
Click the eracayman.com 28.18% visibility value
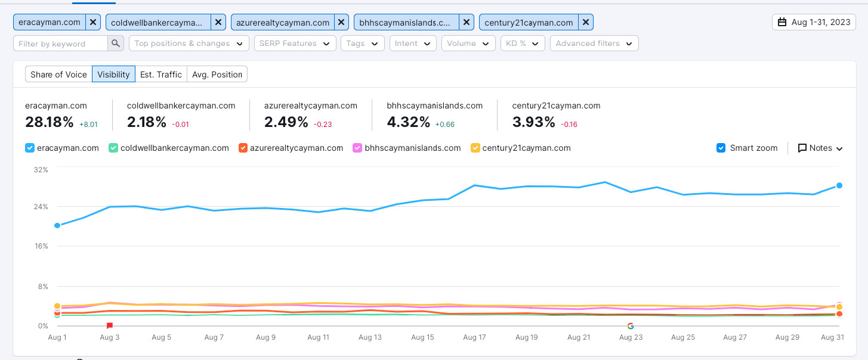tap(50, 122)
